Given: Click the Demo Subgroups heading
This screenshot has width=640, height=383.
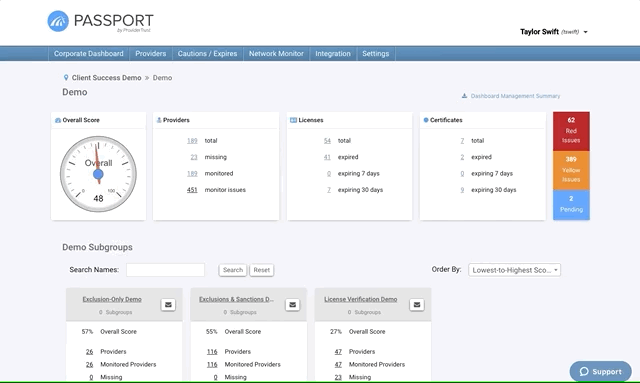Looking at the screenshot, I should 98,247.
